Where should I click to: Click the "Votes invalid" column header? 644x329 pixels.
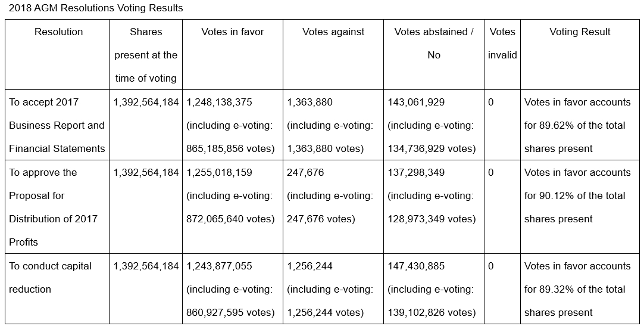coord(502,44)
